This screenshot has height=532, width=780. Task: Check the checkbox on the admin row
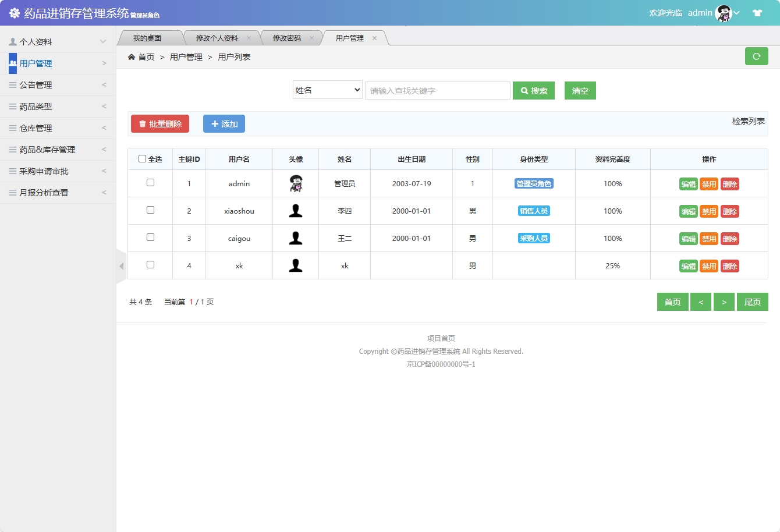pyautogui.click(x=150, y=183)
